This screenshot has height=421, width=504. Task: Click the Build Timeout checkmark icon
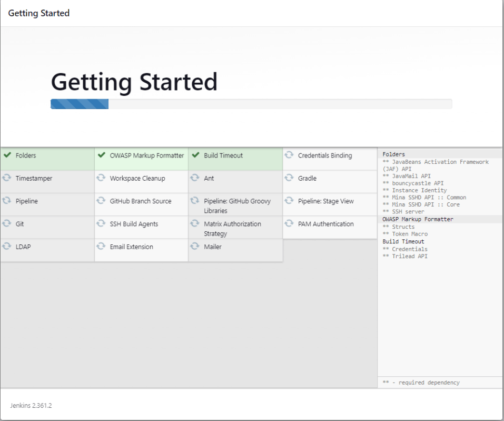(195, 155)
